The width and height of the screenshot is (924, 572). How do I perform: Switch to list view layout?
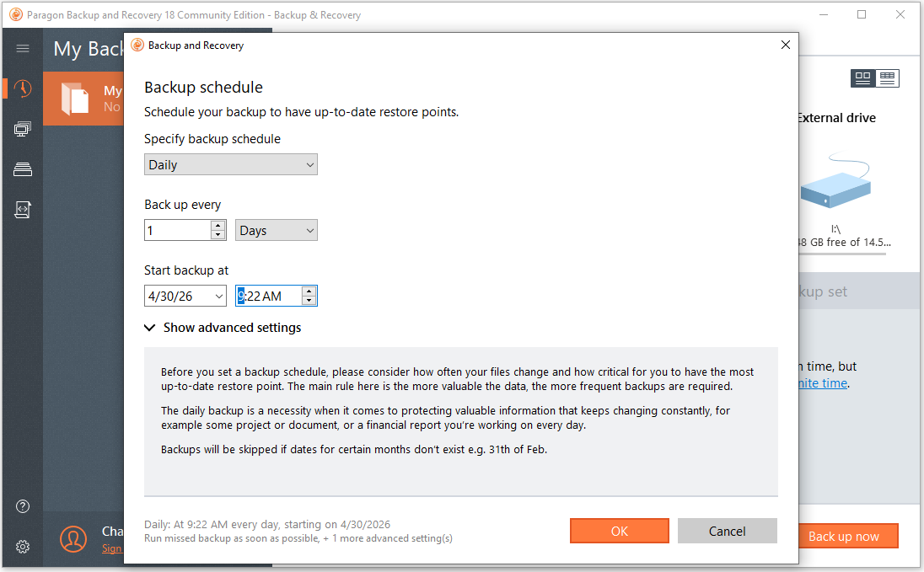[887, 78]
